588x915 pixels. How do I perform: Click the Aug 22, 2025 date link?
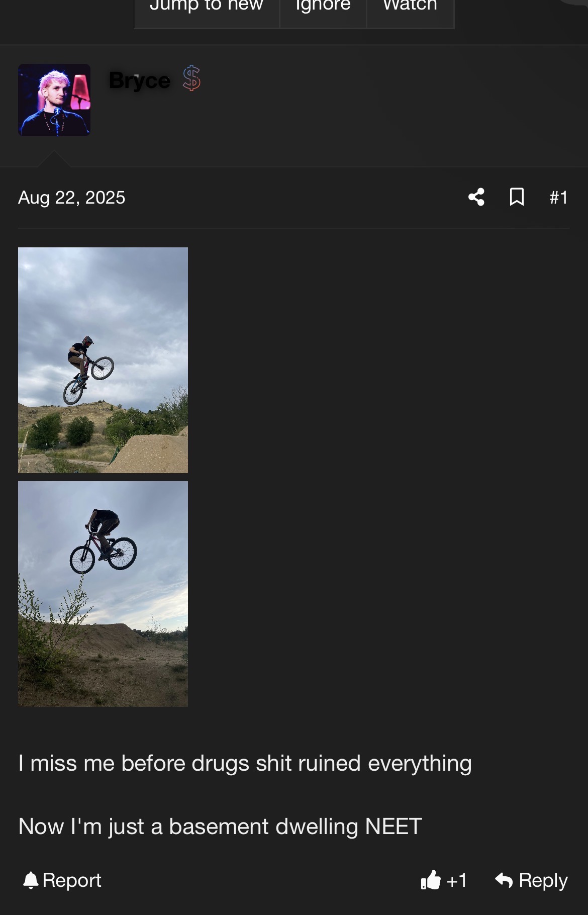tap(71, 198)
